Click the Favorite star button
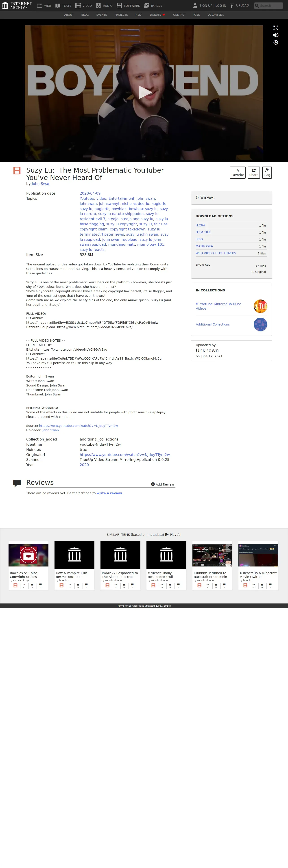This screenshot has height=868, width=288. [x=238, y=173]
